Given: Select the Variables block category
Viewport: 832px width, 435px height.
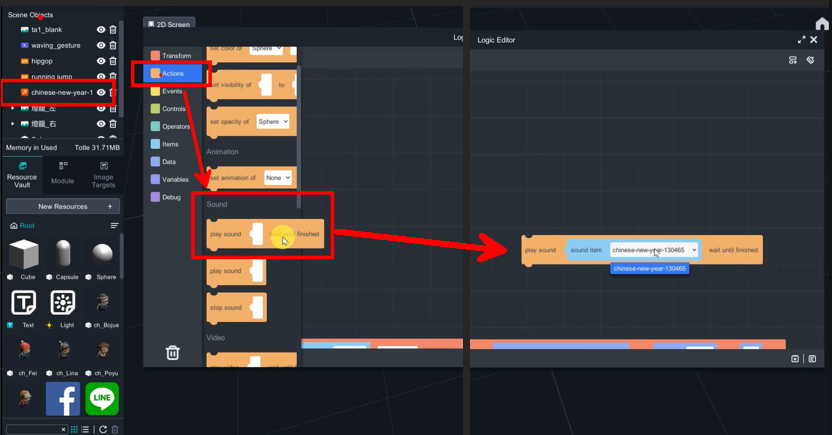Looking at the screenshot, I should pos(175,180).
